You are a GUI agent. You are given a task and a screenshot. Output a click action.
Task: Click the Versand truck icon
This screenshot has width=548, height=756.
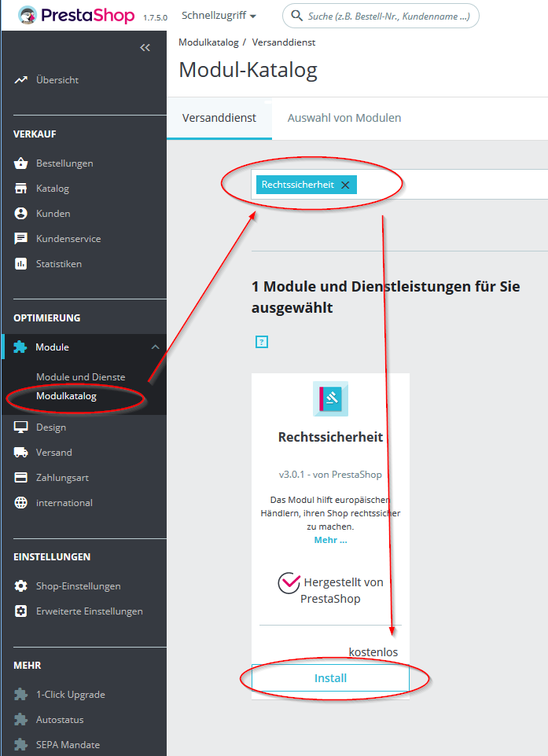click(x=20, y=452)
